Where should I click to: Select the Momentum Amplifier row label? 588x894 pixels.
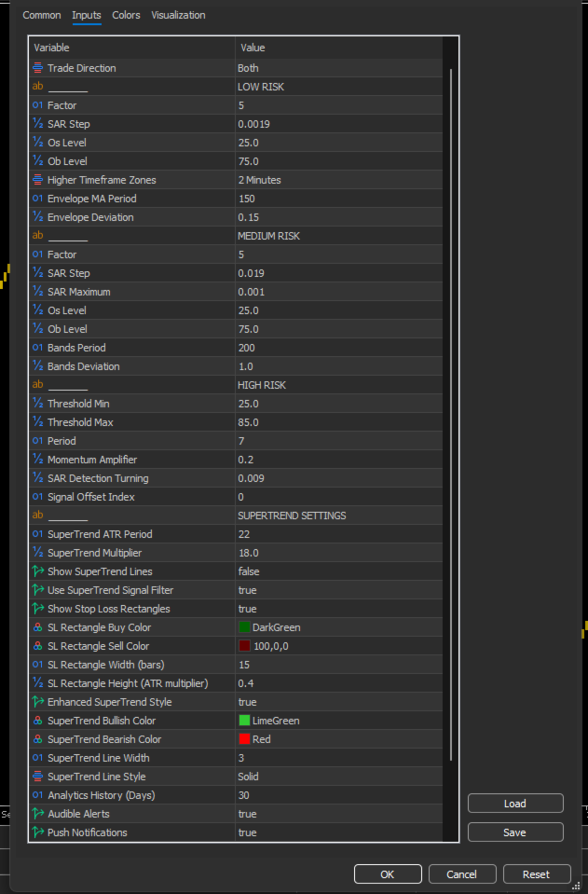pos(92,460)
